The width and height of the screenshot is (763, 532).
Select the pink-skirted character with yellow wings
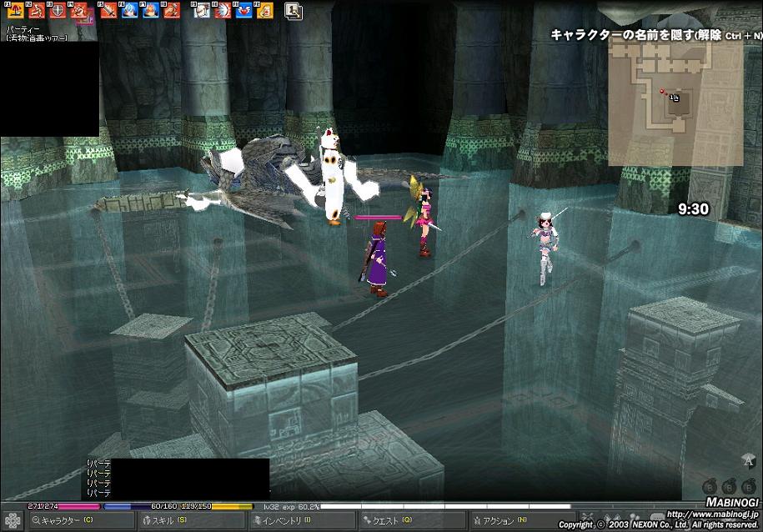tap(423, 217)
